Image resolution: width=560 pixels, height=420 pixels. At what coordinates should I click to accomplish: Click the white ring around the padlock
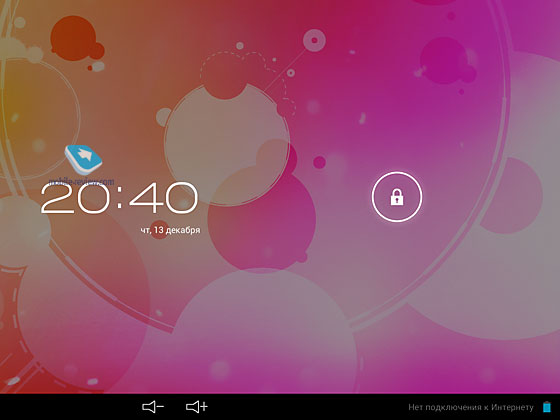coord(397,197)
